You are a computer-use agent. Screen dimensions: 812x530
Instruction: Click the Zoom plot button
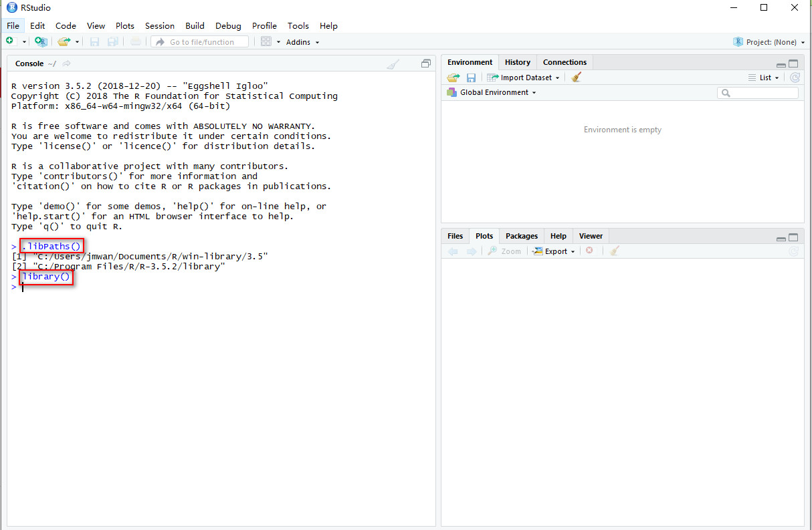tap(504, 251)
